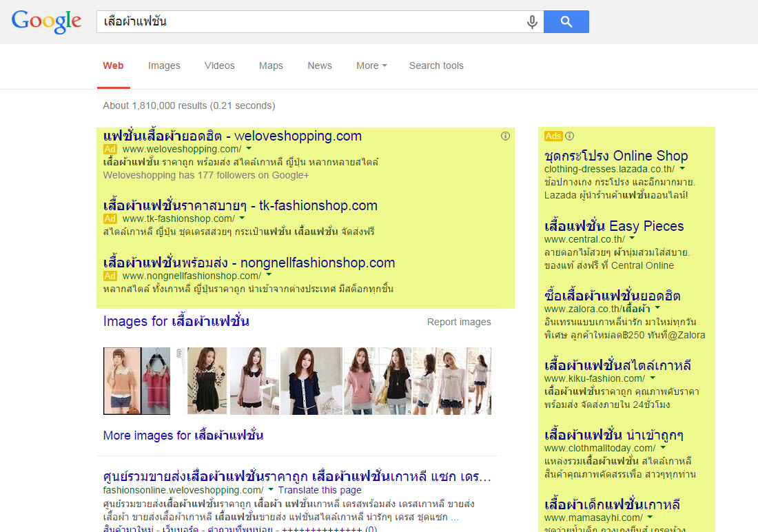Expand arrow next to www.weloveshopping.com URL
The width and height of the screenshot is (758, 532).
(249, 150)
